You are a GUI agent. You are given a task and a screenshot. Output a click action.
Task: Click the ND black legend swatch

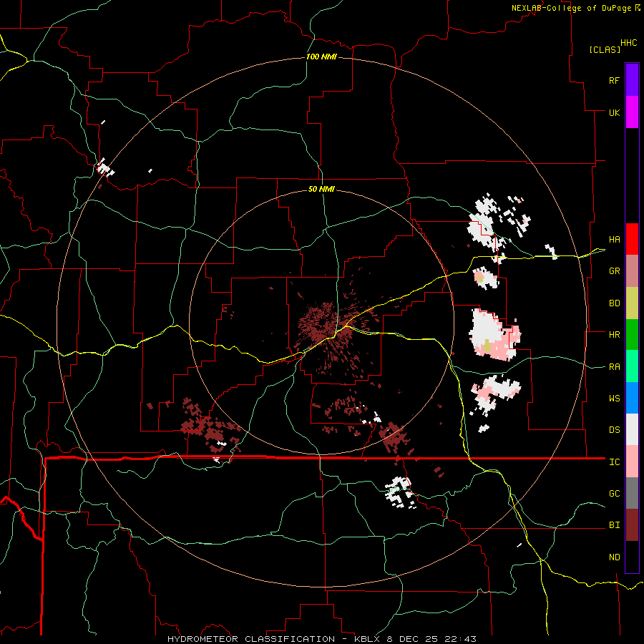pyautogui.click(x=632, y=557)
